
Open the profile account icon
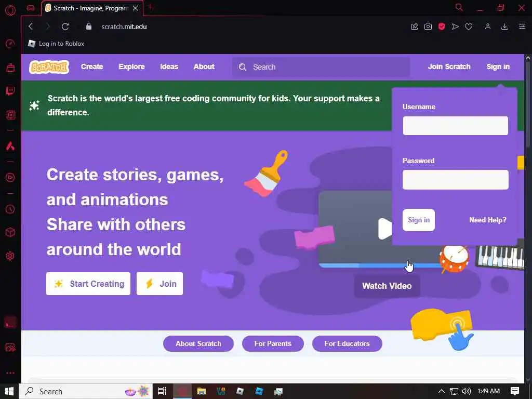[487, 26]
